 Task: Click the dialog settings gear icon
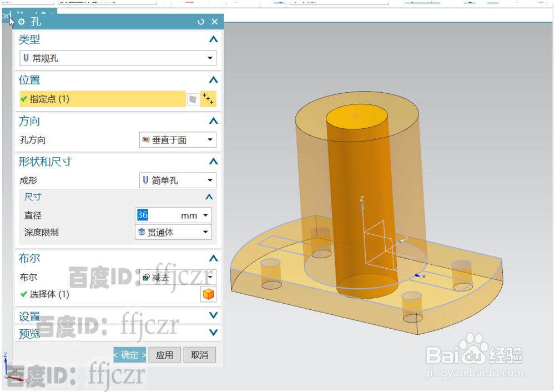[21, 22]
